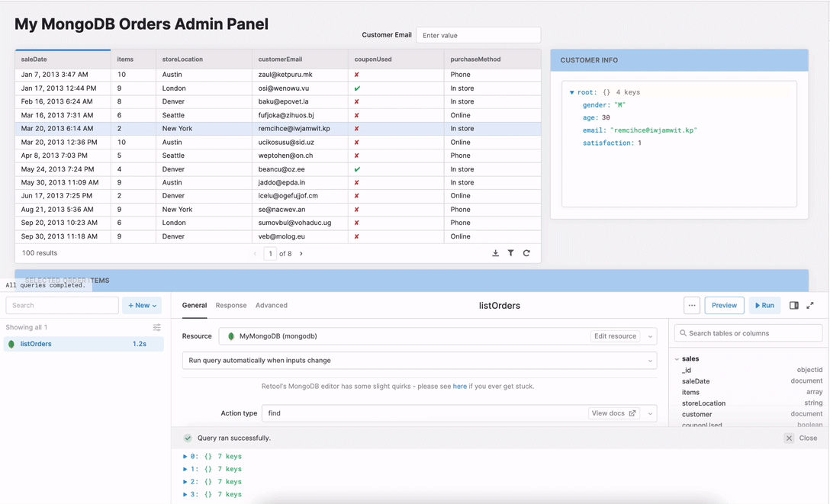Go to next table page
Image resolution: width=830 pixels, height=504 pixels.
301,254
